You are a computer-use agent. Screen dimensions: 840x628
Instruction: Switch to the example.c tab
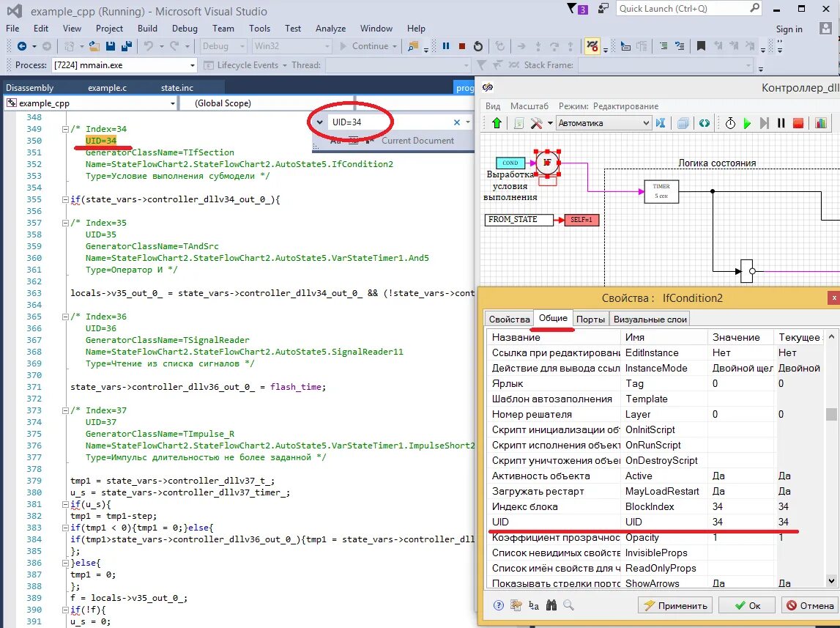107,88
